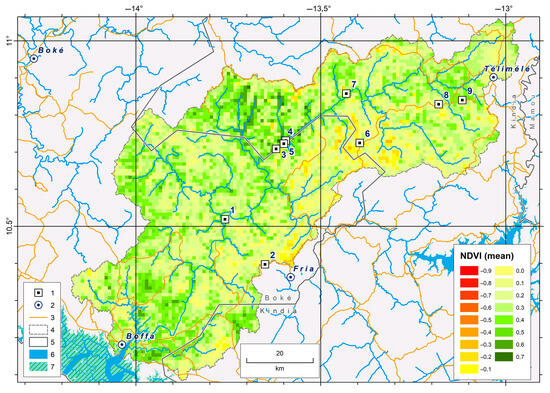Click the '−13,5°' longitude label
The height and width of the screenshot is (393, 550).
320,8
